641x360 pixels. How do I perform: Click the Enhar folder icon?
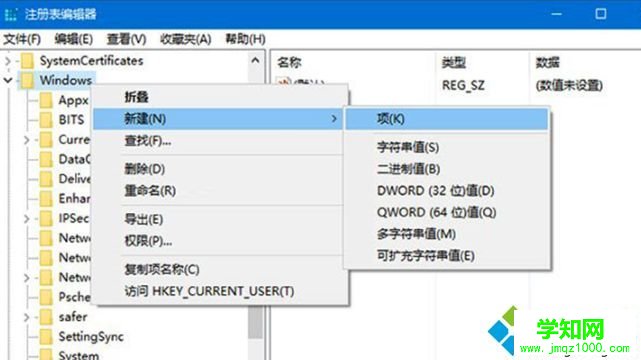pyautogui.click(x=46, y=199)
